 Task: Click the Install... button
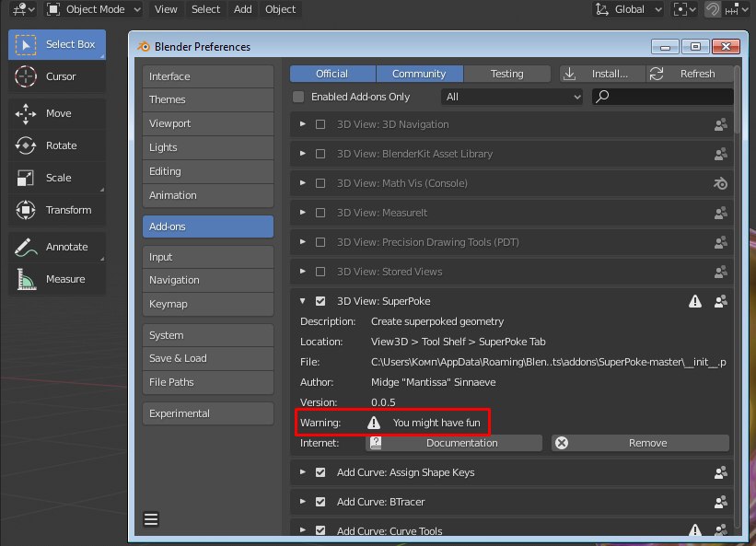click(x=601, y=74)
